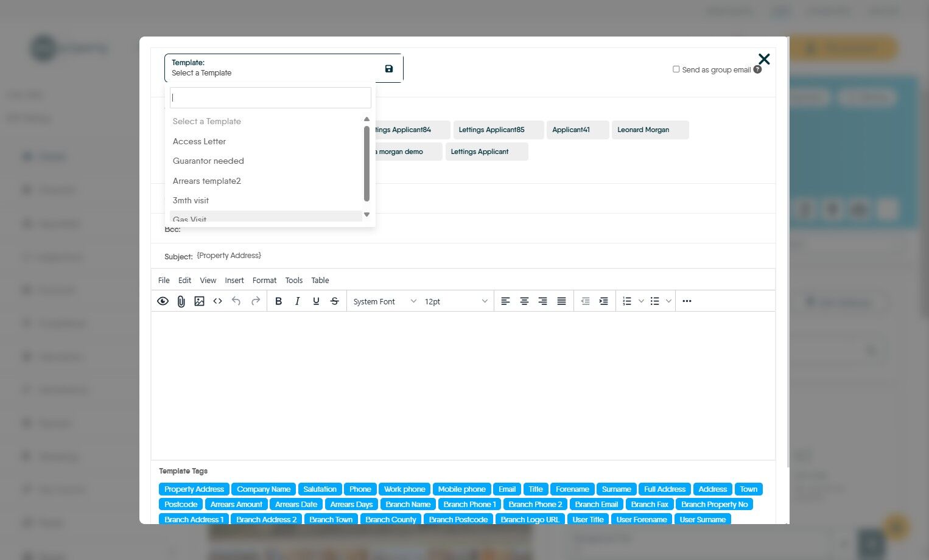The height and width of the screenshot is (560, 929).
Task: Choose the Access Letter template
Action: click(266, 141)
